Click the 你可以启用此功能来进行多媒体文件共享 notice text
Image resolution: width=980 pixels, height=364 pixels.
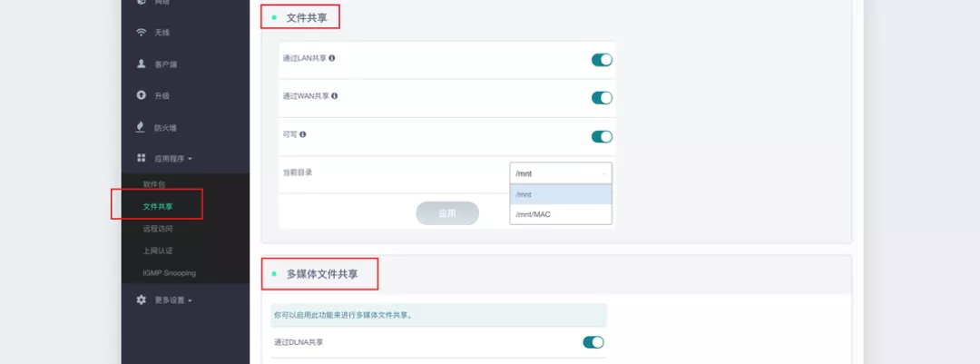click(x=343, y=316)
